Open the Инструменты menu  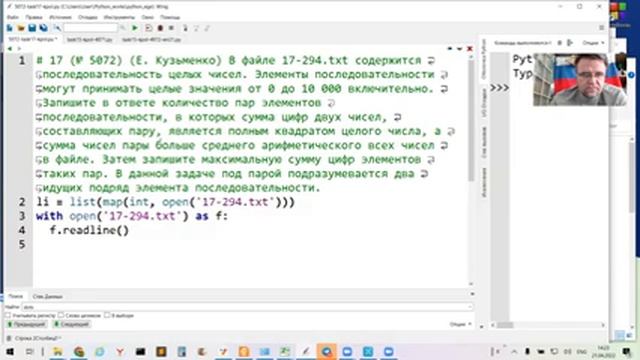(x=119, y=17)
